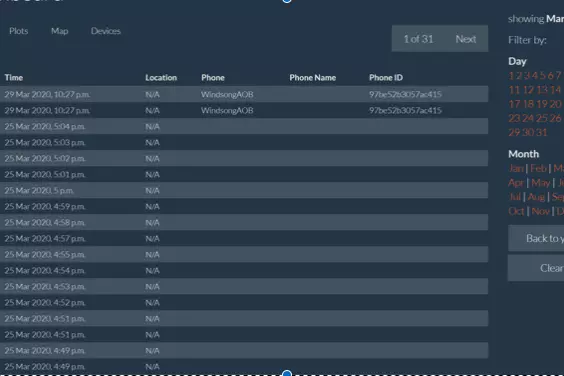The width and height of the screenshot is (564, 376).
Task: Select day 13 in Day filter
Action: click(x=542, y=90)
